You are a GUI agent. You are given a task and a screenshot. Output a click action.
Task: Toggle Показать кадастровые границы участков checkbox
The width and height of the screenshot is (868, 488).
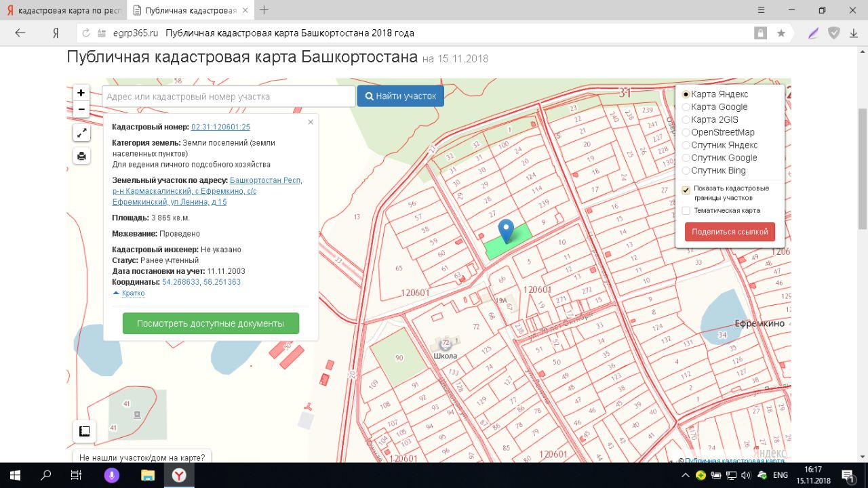click(x=686, y=190)
